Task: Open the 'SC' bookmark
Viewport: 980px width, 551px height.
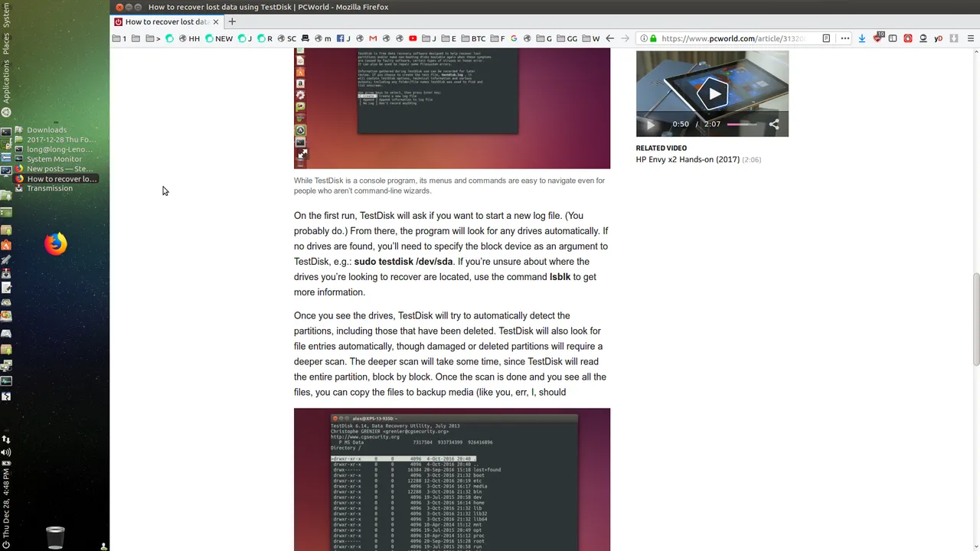Action: [286, 38]
